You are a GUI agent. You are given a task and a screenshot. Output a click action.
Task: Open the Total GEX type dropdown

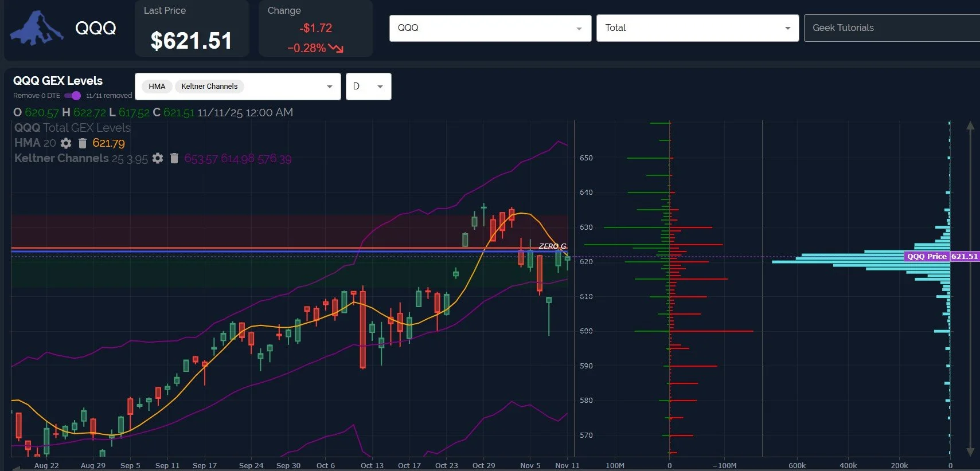697,28
